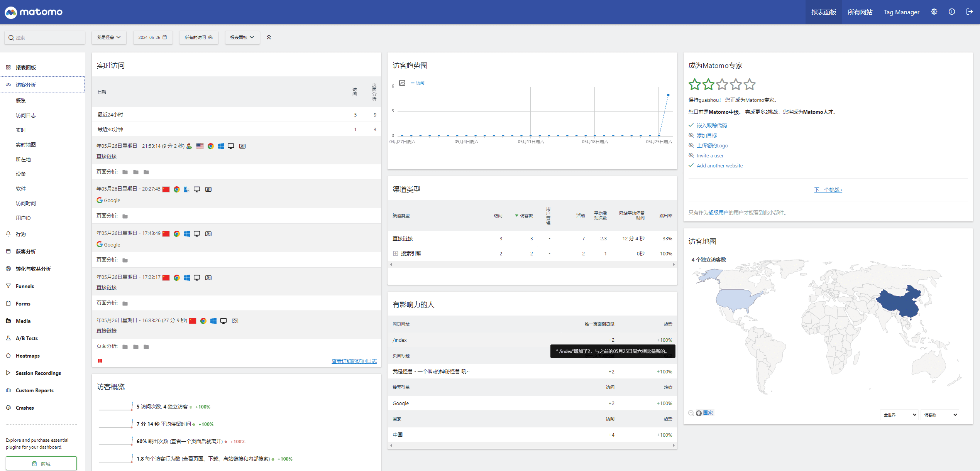This screenshot has width=980, height=471.
Task: Click the search input field
Action: click(45, 37)
